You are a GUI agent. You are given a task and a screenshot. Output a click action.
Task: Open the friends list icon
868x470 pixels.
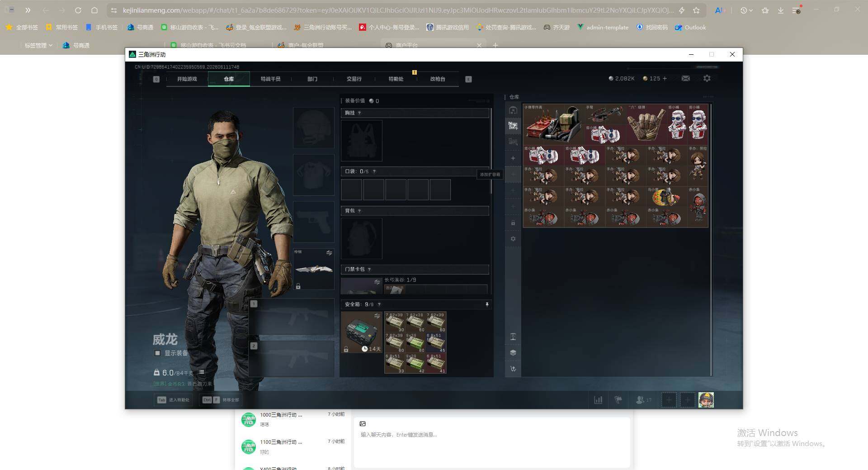point(643,400)
